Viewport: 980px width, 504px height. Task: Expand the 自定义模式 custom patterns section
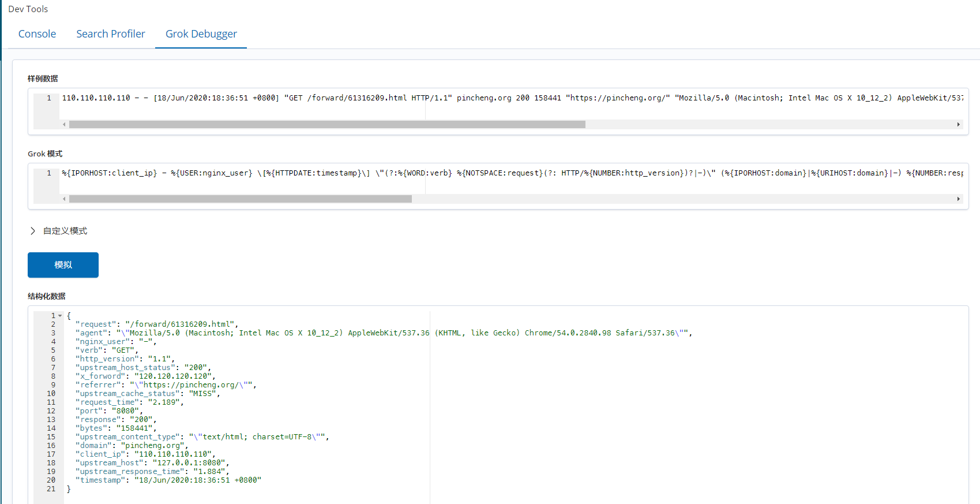[58, 231]
